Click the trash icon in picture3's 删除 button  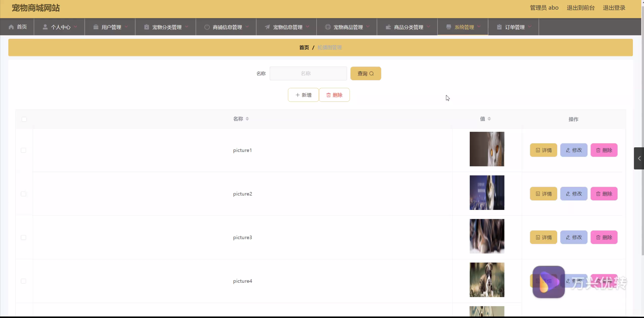click(x=598, y=238)
